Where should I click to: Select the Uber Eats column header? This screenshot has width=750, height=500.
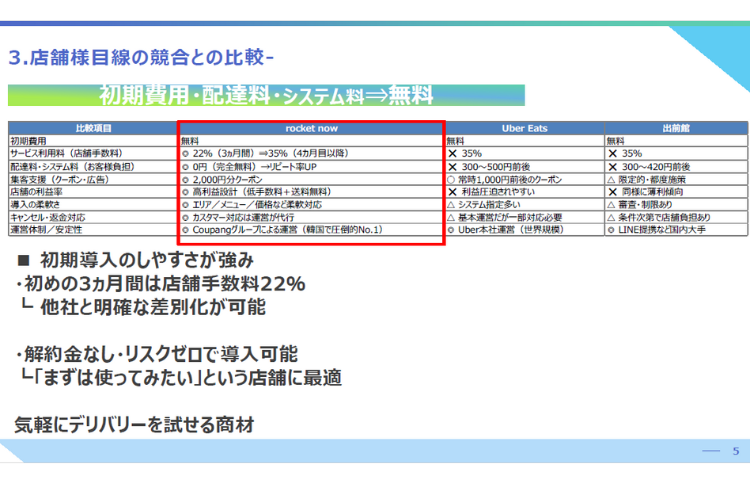pos(523,129)
